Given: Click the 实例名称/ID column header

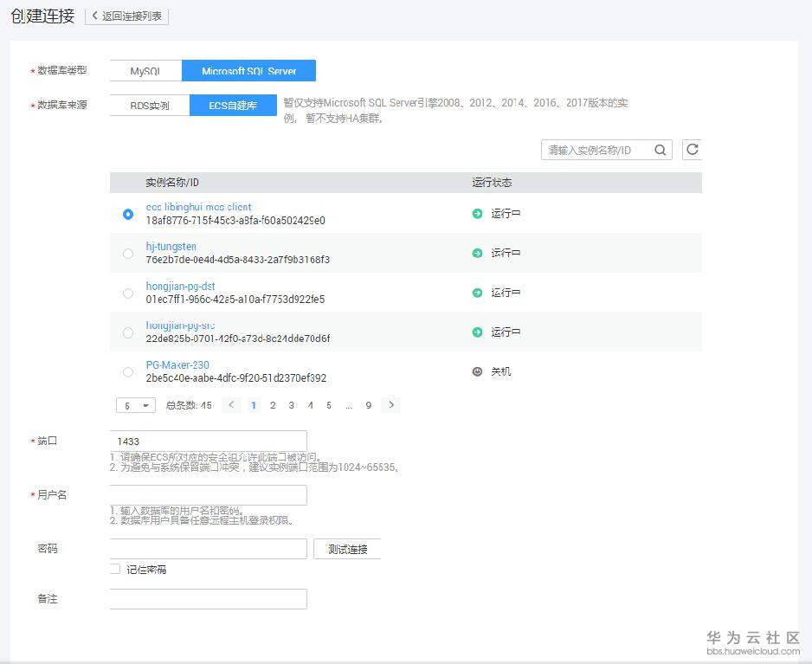Looking at the screenshot, I should 172,183.
